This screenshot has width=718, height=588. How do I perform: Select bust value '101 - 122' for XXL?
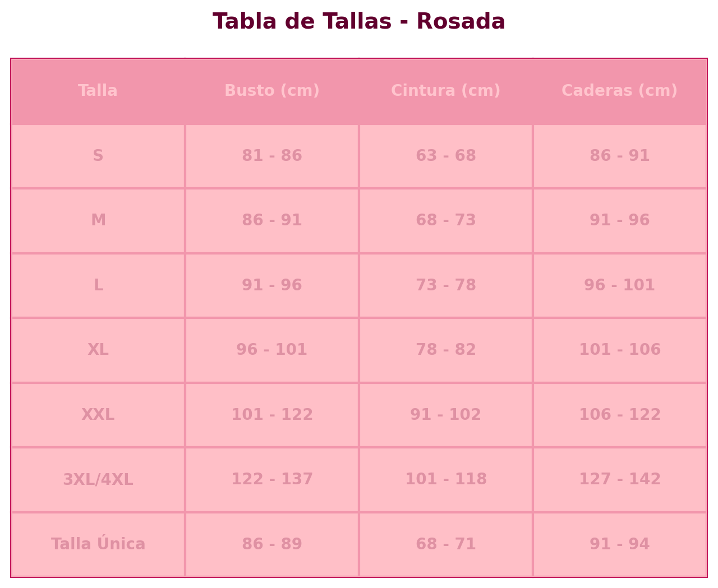pyautogui.click(x=272, y=415)
